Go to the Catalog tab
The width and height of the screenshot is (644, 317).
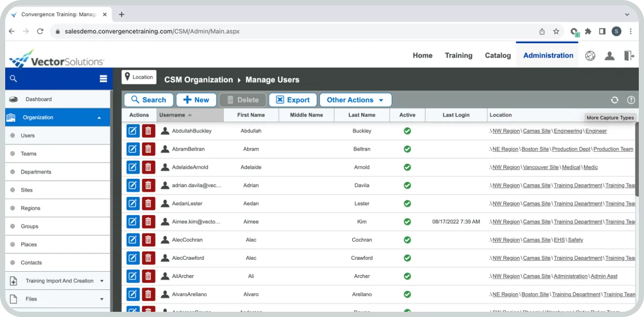497,56
